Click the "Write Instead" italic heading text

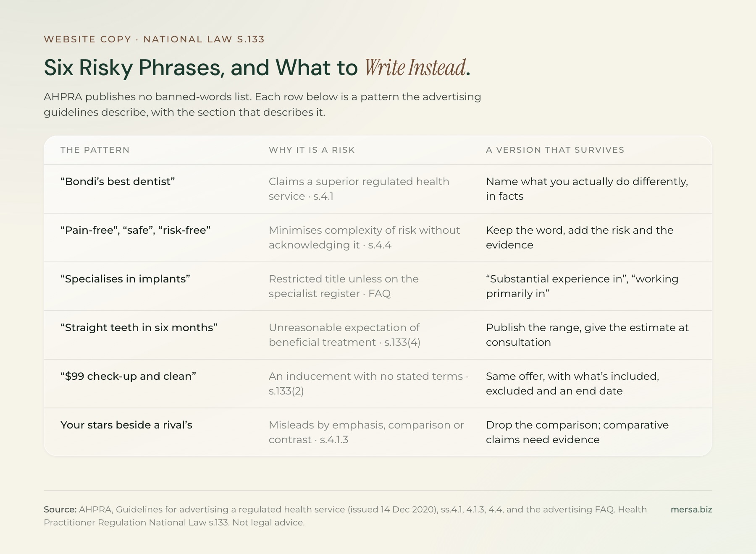[x=415, y=68]
